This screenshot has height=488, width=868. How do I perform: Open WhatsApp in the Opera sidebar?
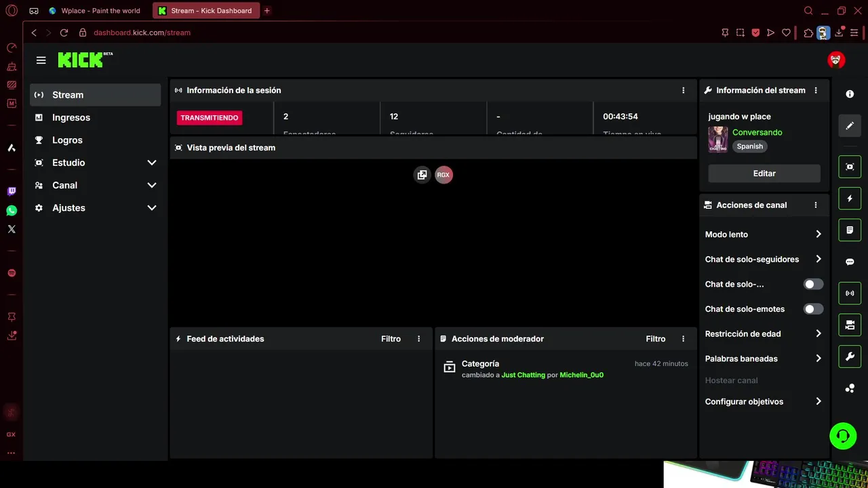[x=12, y=211]
